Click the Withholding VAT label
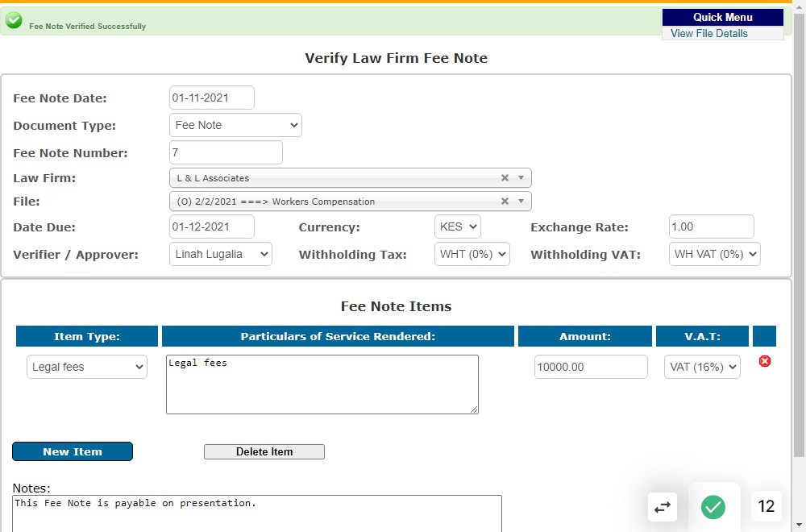Image resolution: width=806 pixels, height=532 pixels. click(585, 255)
